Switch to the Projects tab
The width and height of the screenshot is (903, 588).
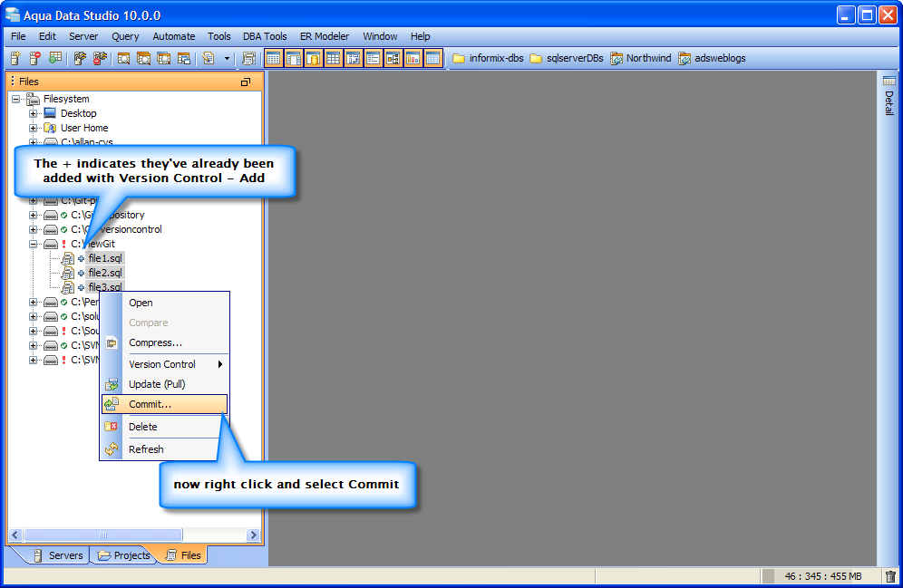click(x=124, y=555)
